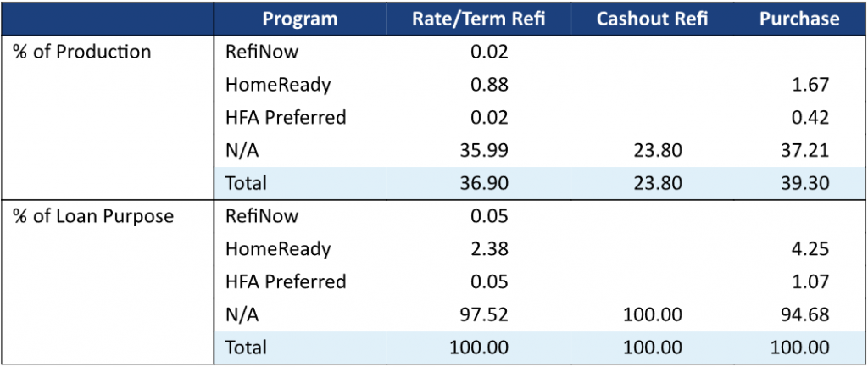Select the 1.07 HFA Preferred Purchase value
Screen dimensions: 868x367
pyautogui.click(x=810, y=281)
